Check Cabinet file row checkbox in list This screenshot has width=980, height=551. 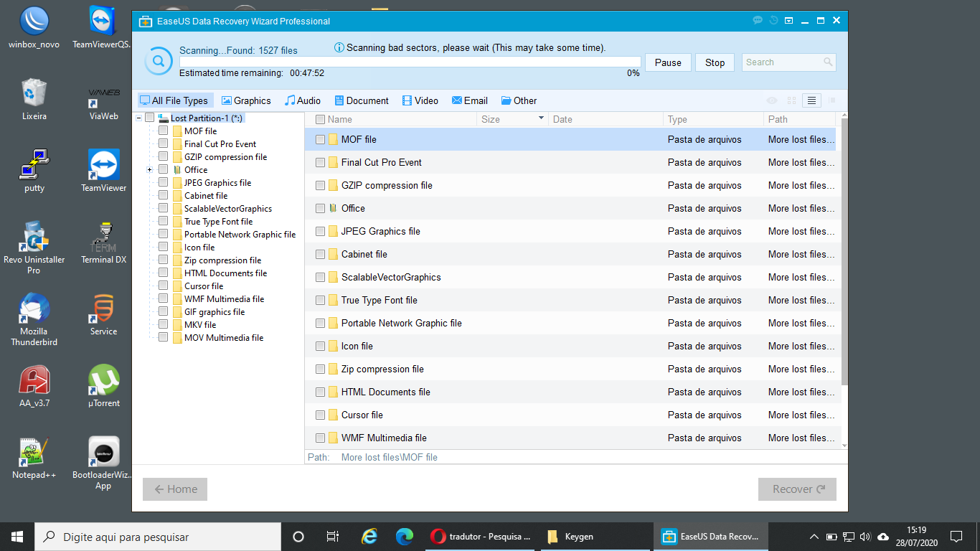321,255
